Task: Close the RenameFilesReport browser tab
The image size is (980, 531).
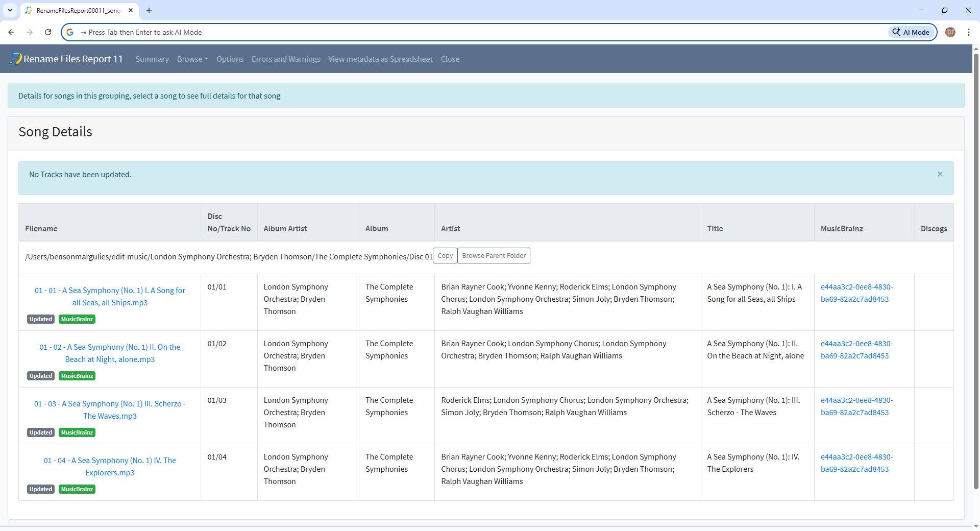Action: pos(131,10)
